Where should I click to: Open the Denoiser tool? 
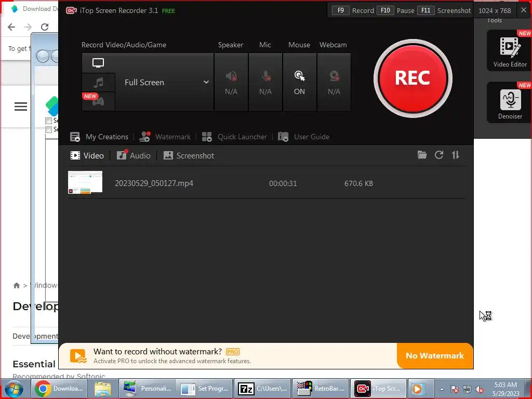coord(510,102)
